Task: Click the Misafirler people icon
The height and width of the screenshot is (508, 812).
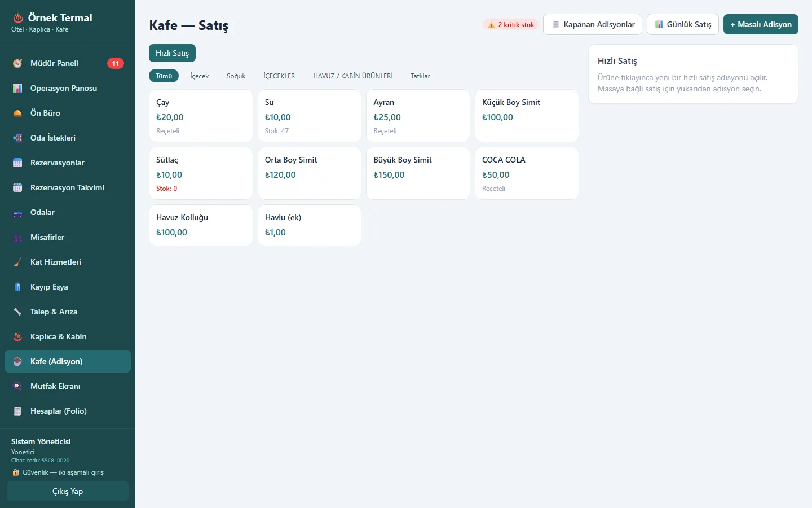Action: [x=17, y=237]
